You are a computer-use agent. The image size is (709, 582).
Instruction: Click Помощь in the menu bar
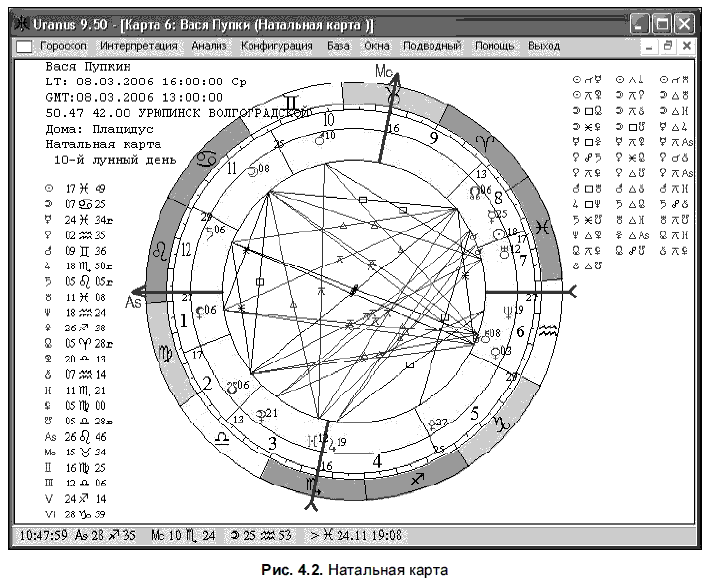495,46
